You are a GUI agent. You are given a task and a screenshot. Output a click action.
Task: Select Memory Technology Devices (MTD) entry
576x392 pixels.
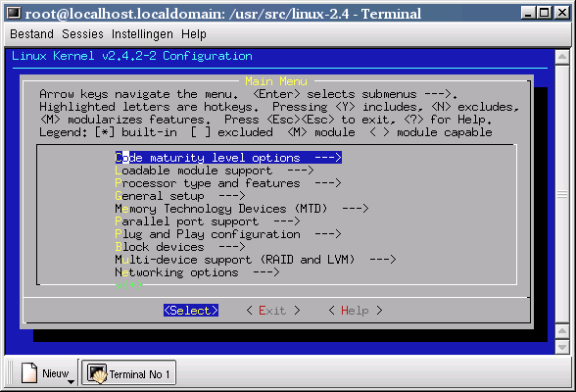242,209
